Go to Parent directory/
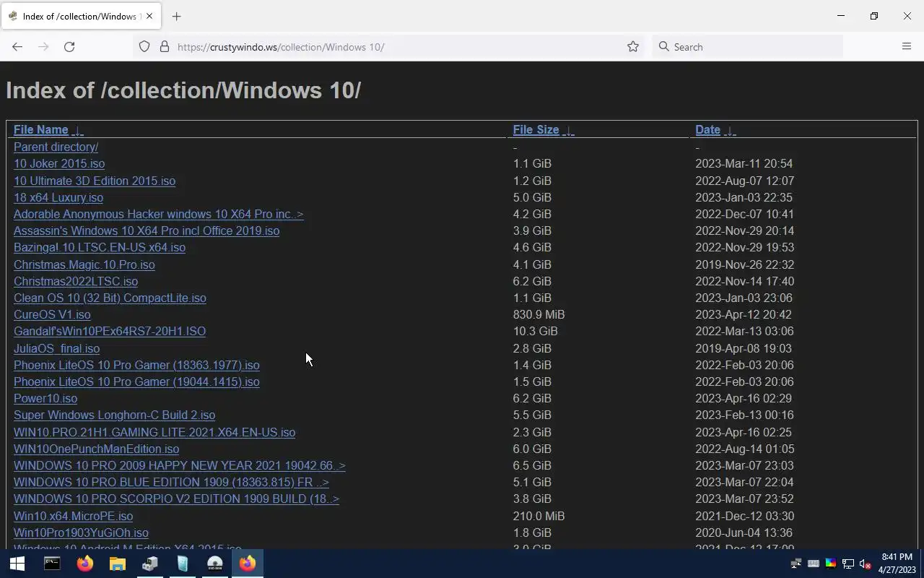This screenshot has width=924, height=578. (56, 147)
